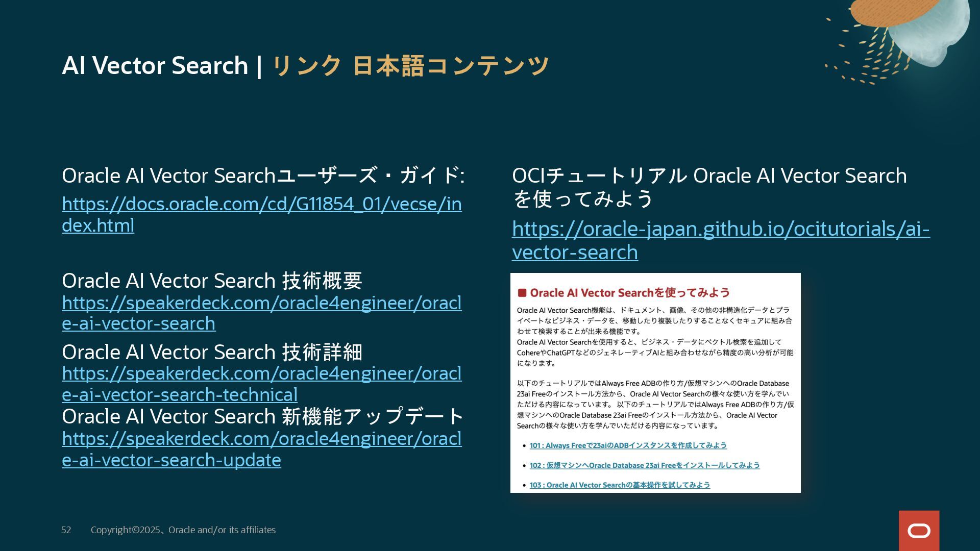The height and width of the screenshot is (551, 980).
Task: Click the paragraph starting 'Oracle AI Vector Search機能は'
Action: click(655, 321)
